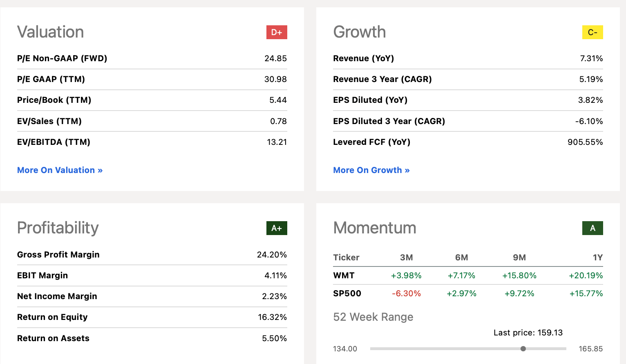
Task: Click the A Momentum grade badge
Action: click(x=592, y=228)
